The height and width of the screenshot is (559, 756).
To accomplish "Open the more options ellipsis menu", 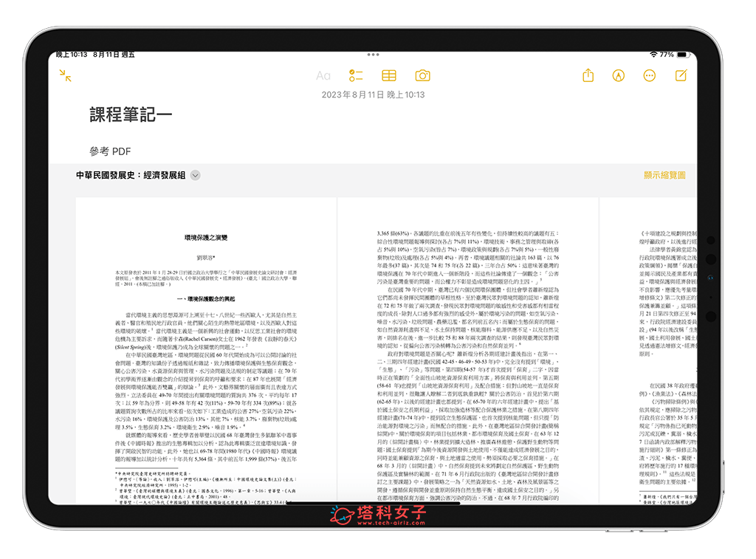I will point(650,76).
